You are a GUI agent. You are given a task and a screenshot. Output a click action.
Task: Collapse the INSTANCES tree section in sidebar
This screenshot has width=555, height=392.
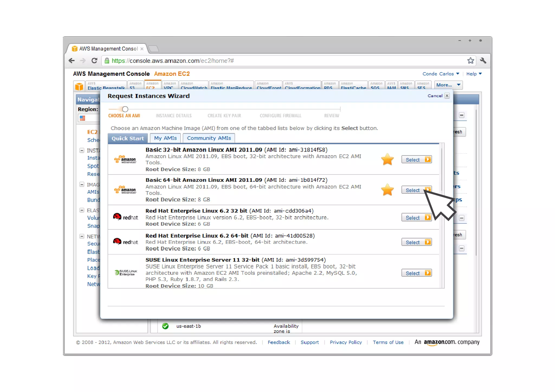pos(82,150)
